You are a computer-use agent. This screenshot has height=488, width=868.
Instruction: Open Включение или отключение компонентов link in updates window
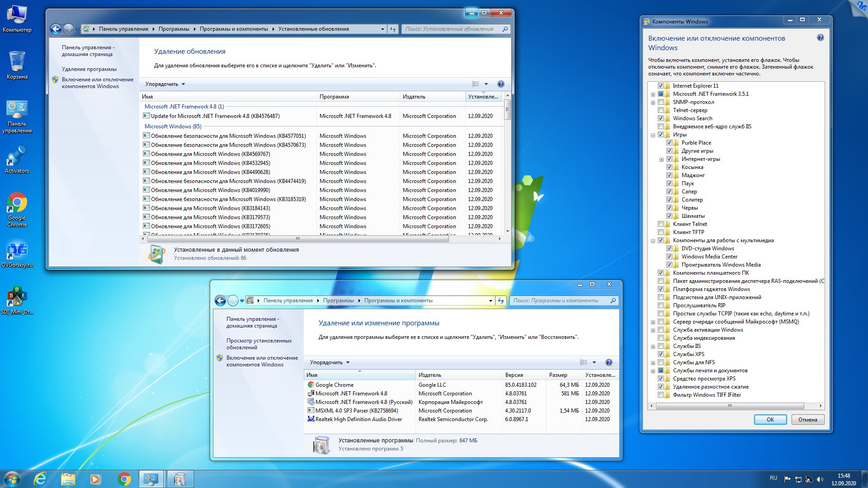click(x=98, y=83)
